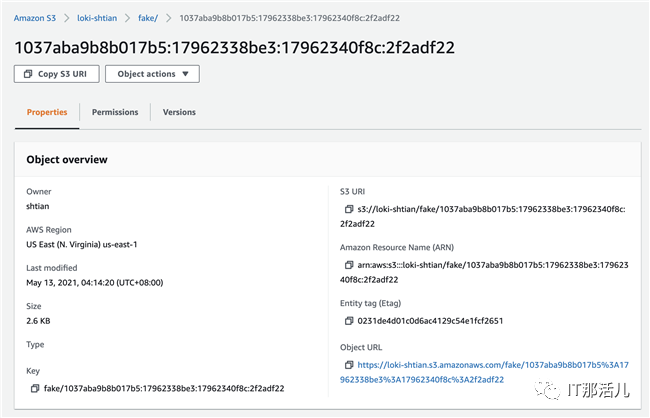Copy the Entity tag Etag icon
Viewport: 650px width, 418px height.
point(349,321)
